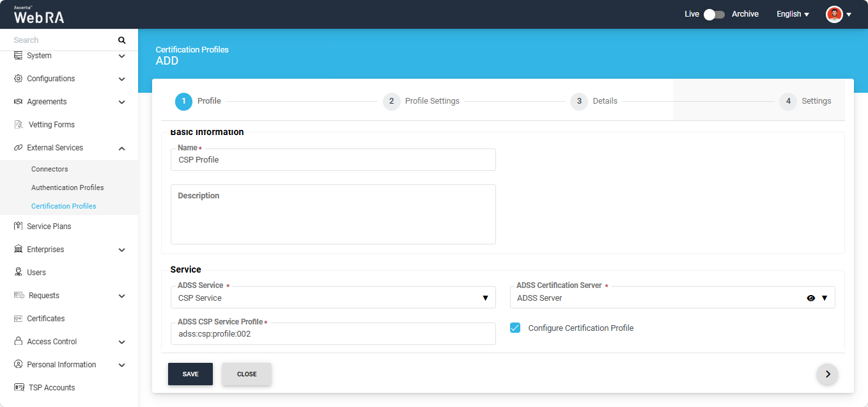Uncheck Configure Certification Profile checkbox
This screenshot has width=868, height=407.
coord(515,328)
